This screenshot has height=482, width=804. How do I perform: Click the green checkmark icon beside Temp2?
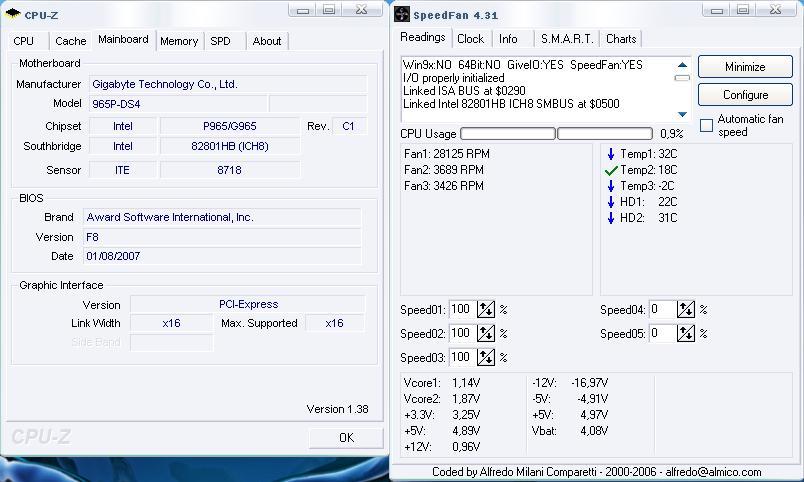tap(611, 170)
